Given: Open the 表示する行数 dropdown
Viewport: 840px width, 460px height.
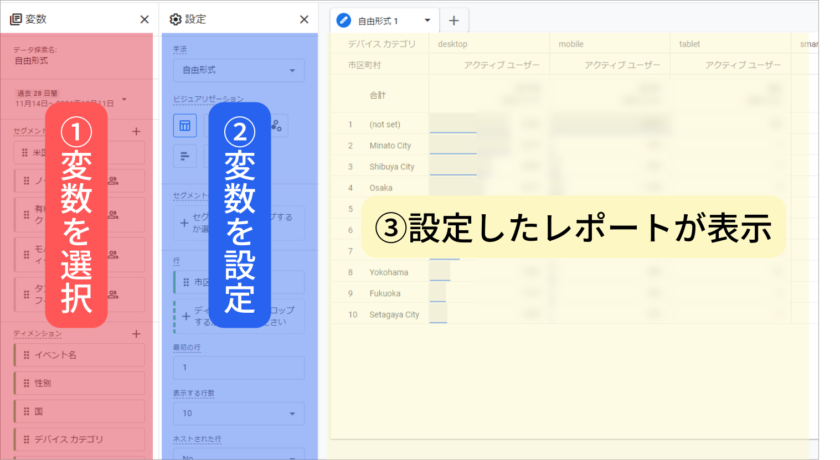Looking at the screenshot, I should [x=238, y=413].
